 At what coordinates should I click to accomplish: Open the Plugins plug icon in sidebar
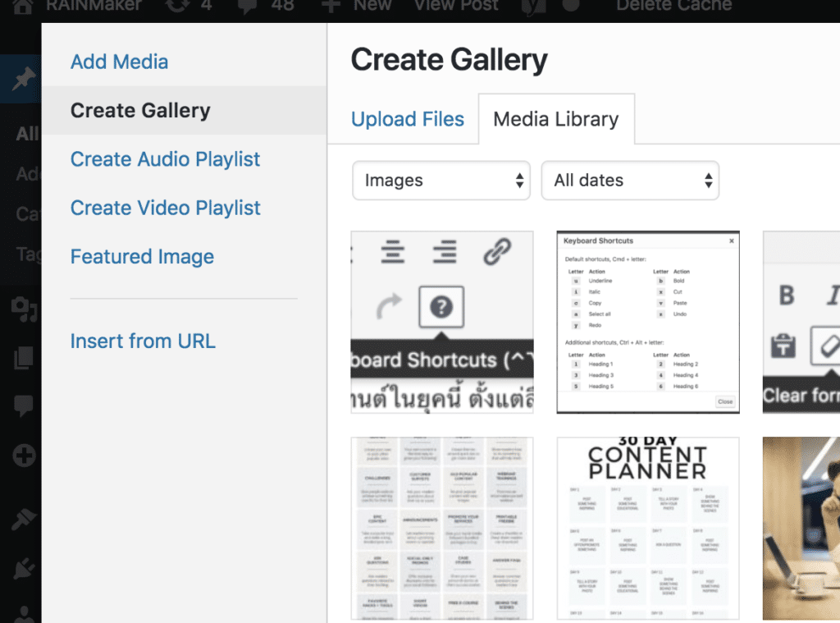pyautogui.click(x=23, y=568)
